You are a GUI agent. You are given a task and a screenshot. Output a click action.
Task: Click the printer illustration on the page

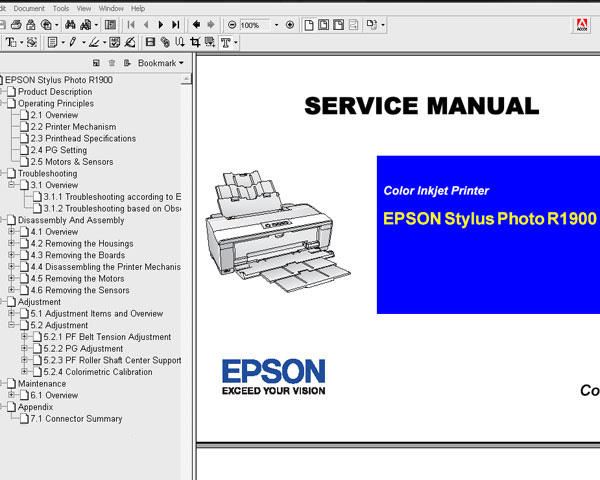point(277,231)
